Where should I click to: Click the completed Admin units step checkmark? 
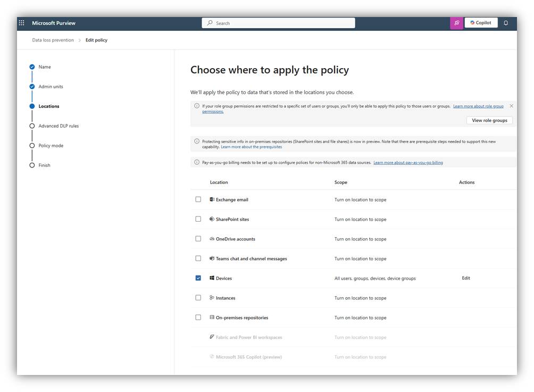click(x=32, y=87)
